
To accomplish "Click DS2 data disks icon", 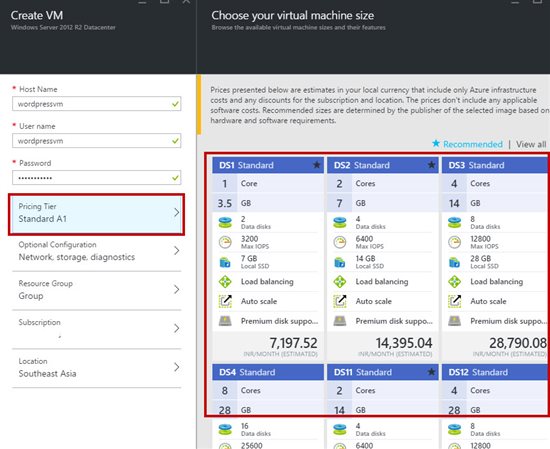I will tap(340, 222).
